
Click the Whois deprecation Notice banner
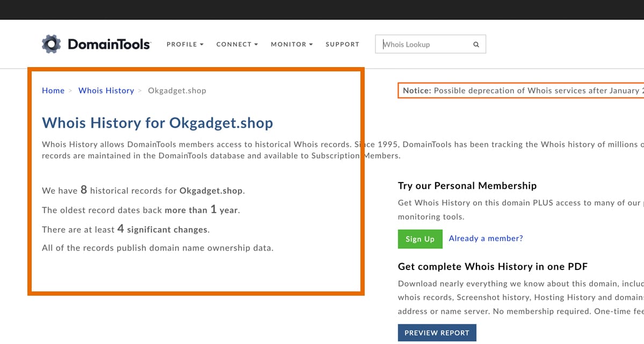[x=521, y=91]
